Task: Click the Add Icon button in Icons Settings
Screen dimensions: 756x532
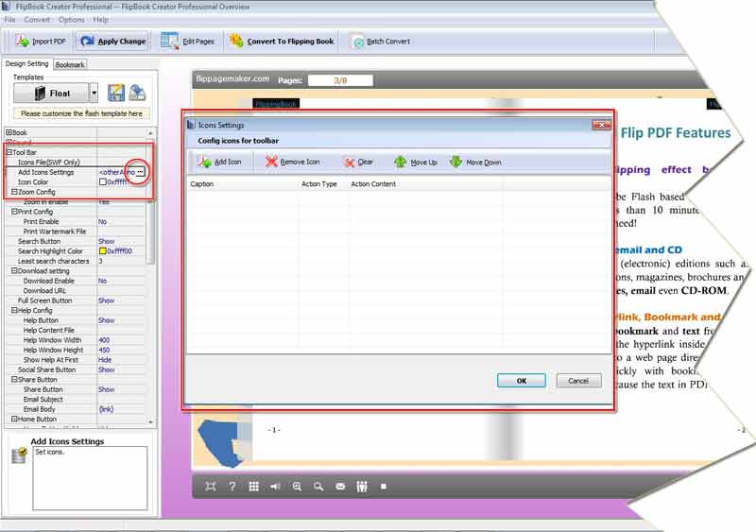Action: point(219,163)
